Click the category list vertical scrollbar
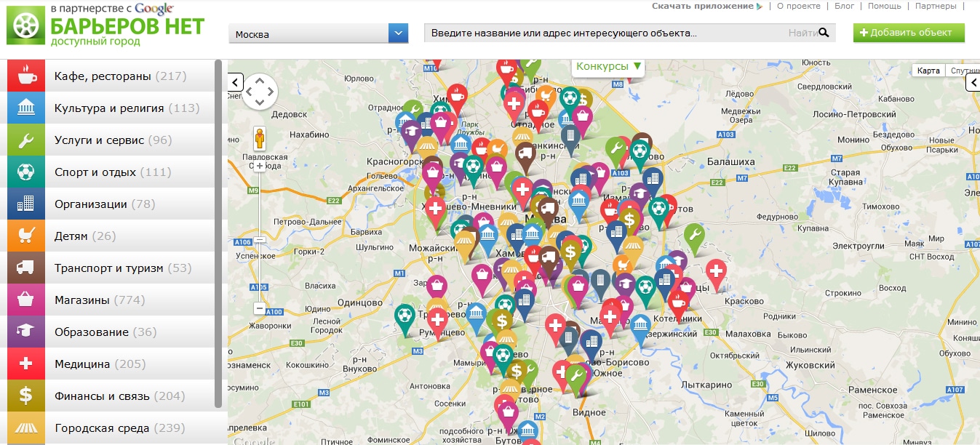Screen dimensions: 980x445 pyautogui.click(x=218, y=234)
